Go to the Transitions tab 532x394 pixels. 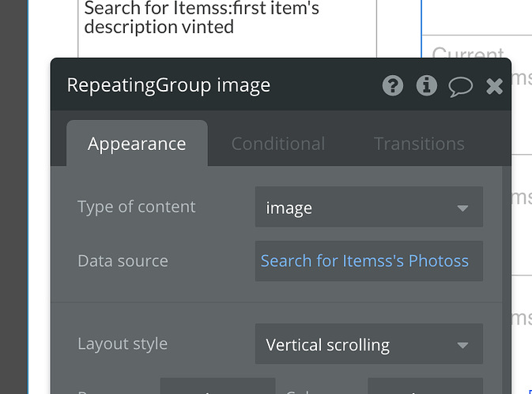[x=419, y=144]
